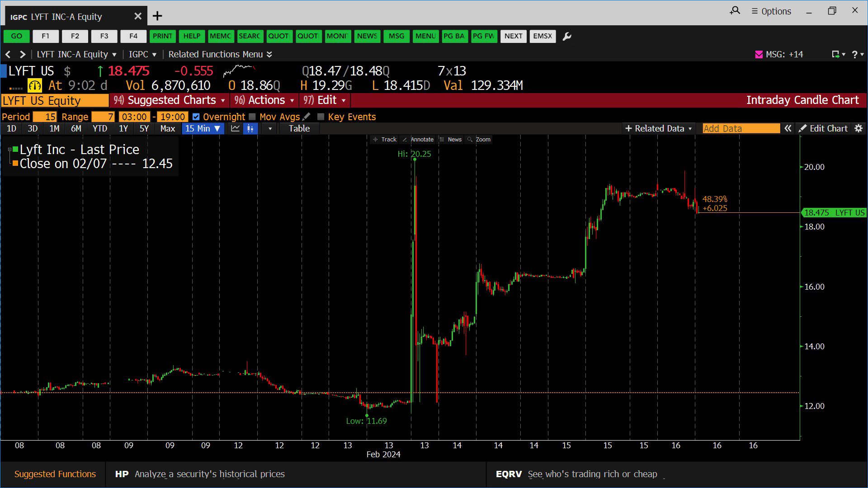868x488 pixels.
Task: Select the 1D time range tab
Action: point(12,128)
